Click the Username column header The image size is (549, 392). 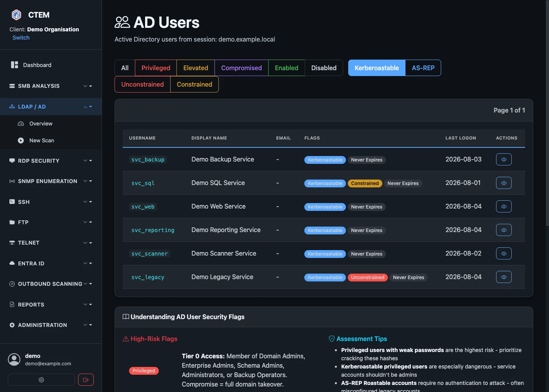coord(142,138)
